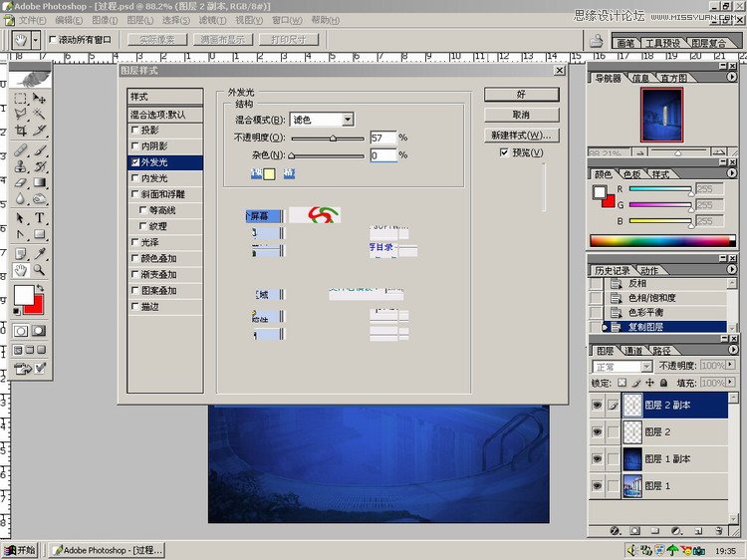Select the Type tool

coord(39,218)
